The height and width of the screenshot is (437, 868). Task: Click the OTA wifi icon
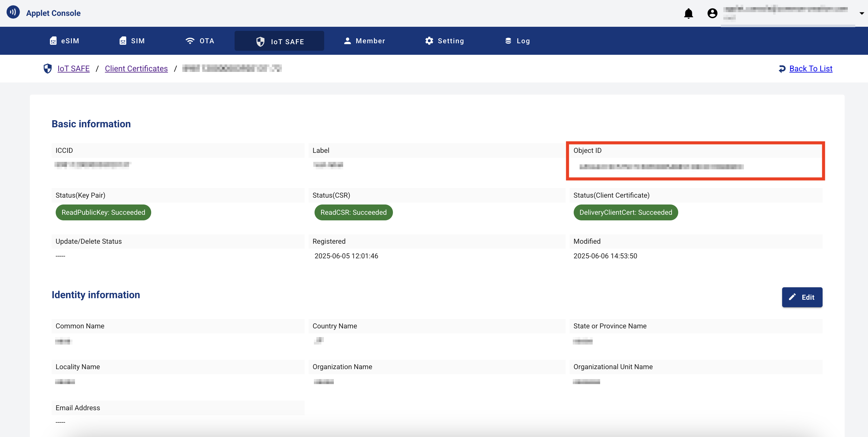click(x=190, y=41)
